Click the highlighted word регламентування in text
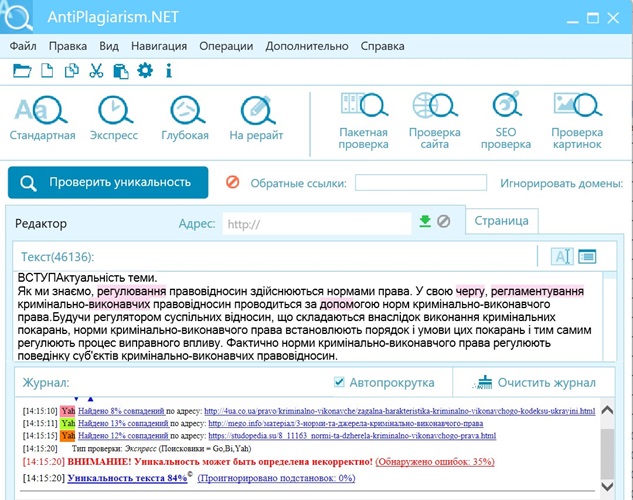 537,291
